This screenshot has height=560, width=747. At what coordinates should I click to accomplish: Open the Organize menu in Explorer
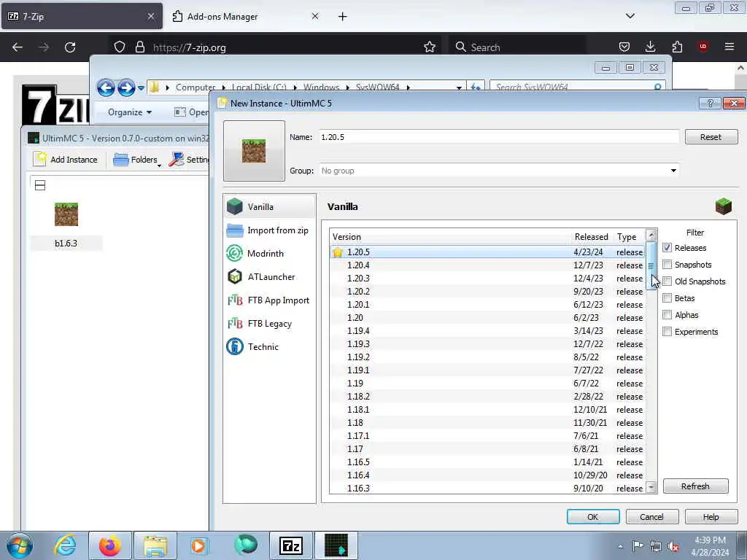coord(130,112)
